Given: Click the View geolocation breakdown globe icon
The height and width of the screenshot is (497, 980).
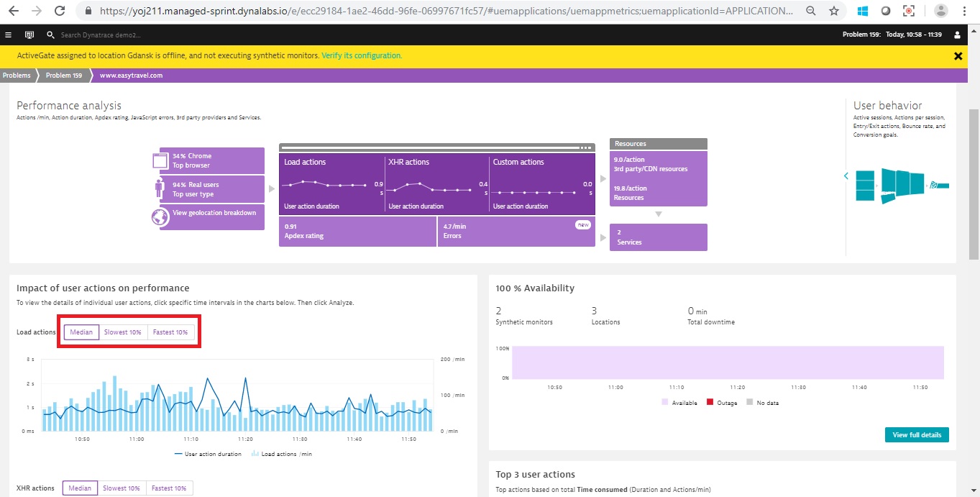Looking at the screenshot, I should [x=160, y=217].
